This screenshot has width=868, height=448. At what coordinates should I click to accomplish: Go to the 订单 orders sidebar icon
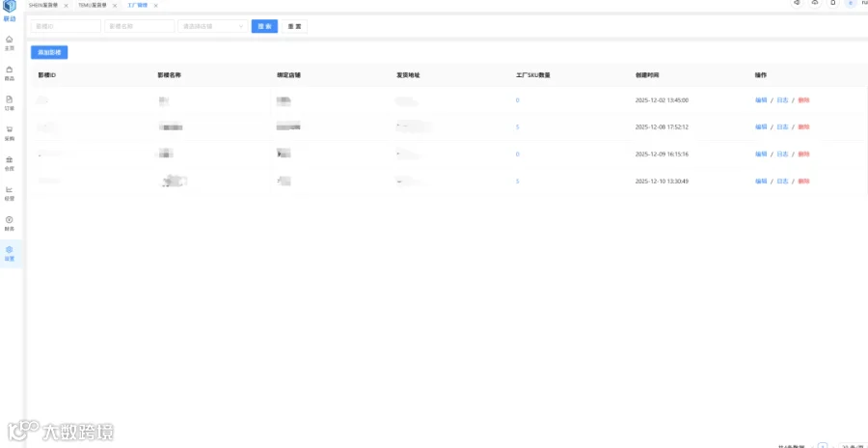pos(10,102)
